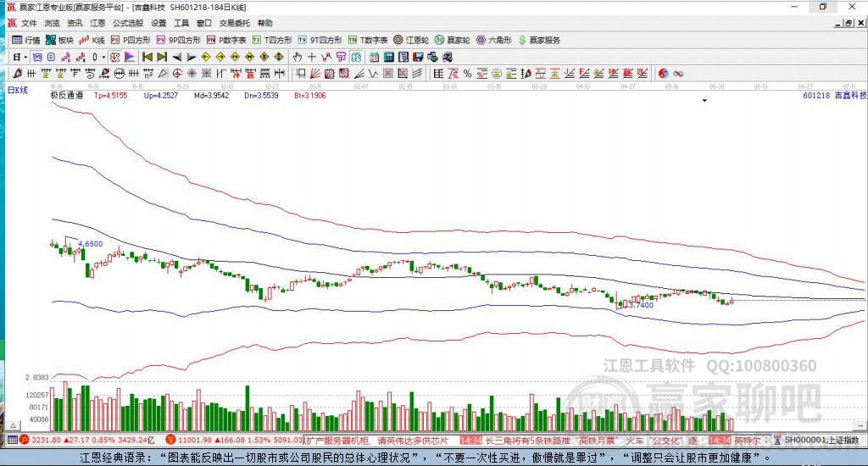Screen dimensions: 868x466
Task: Restore the inner chart window
Action: pos(849,23)
